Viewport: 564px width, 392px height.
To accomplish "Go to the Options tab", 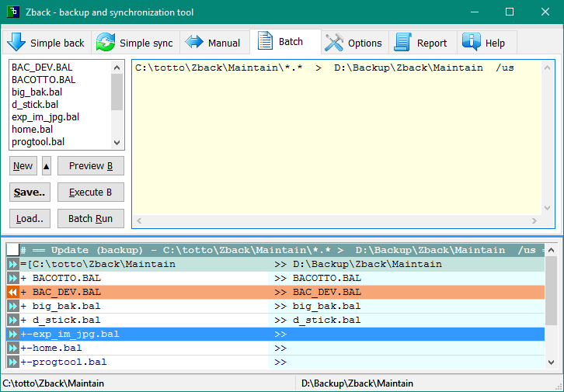I will click(355, 43).
